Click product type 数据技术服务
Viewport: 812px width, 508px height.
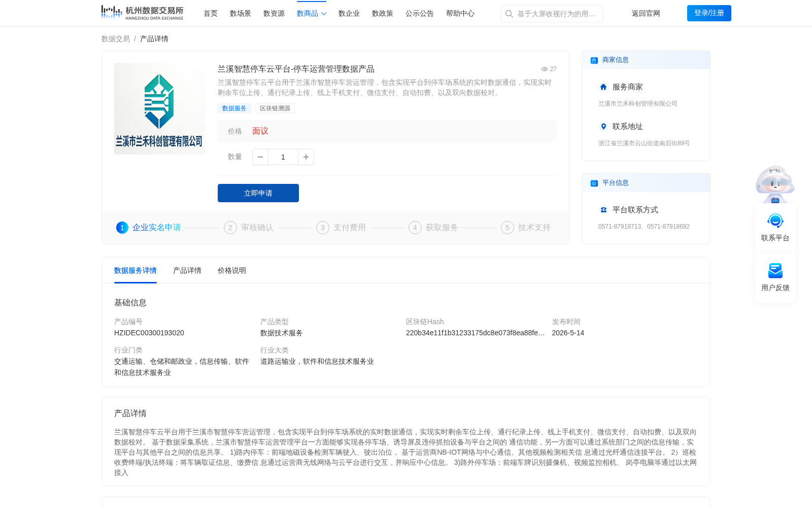click(282, 333)
